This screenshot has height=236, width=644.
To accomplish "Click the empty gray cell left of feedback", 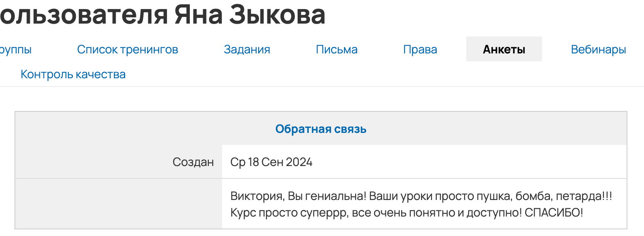I will [119, 204].
